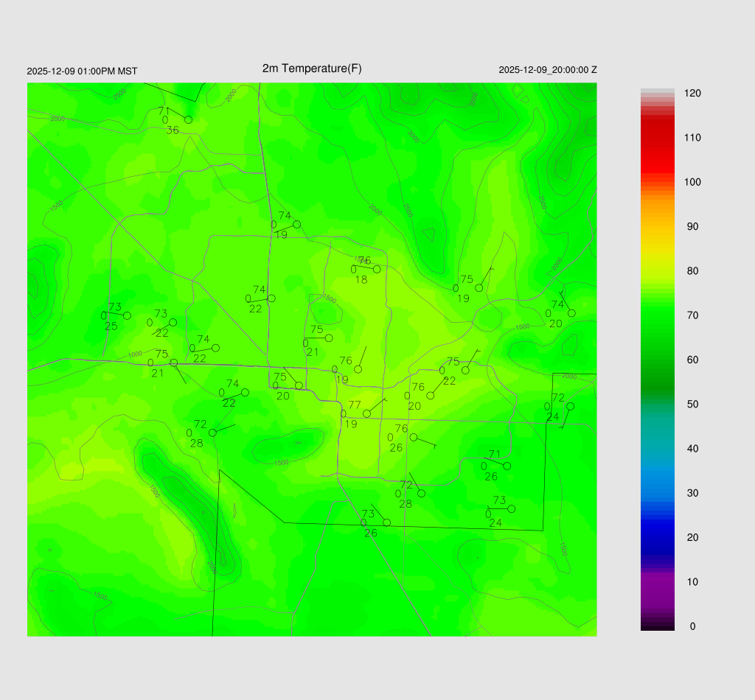Click the station circle showing 74 over 19
Viewport: 755px width, 700px height.
click(x=296, y=224)
